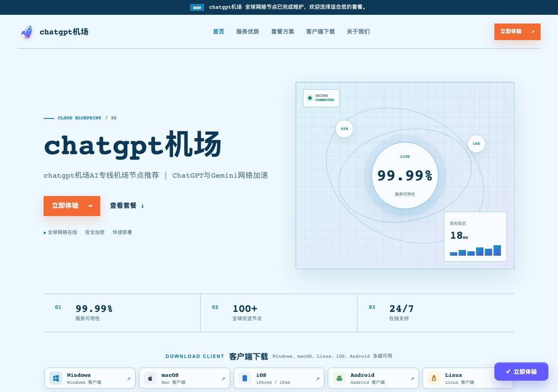
Task: Click the 安全加密 label
Action: click(x=95, y=232)
